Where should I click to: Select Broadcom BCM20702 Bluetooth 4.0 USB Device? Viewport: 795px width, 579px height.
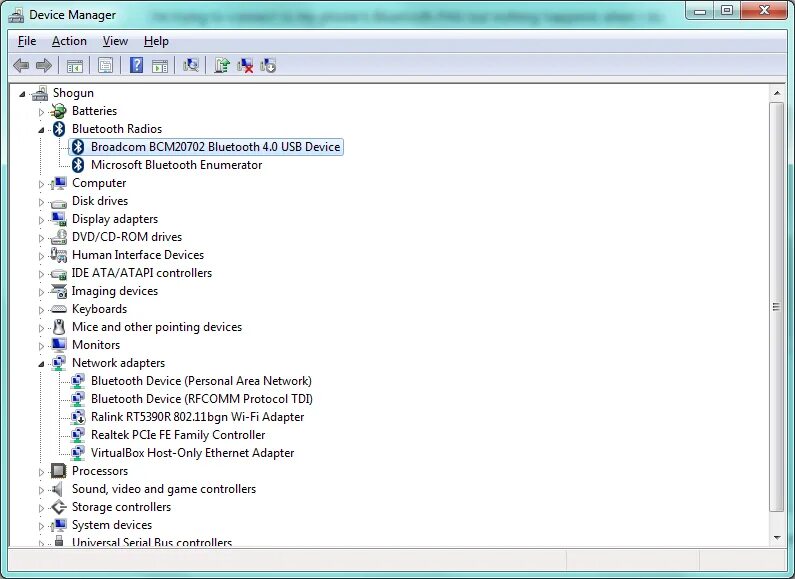click(215, 147)
